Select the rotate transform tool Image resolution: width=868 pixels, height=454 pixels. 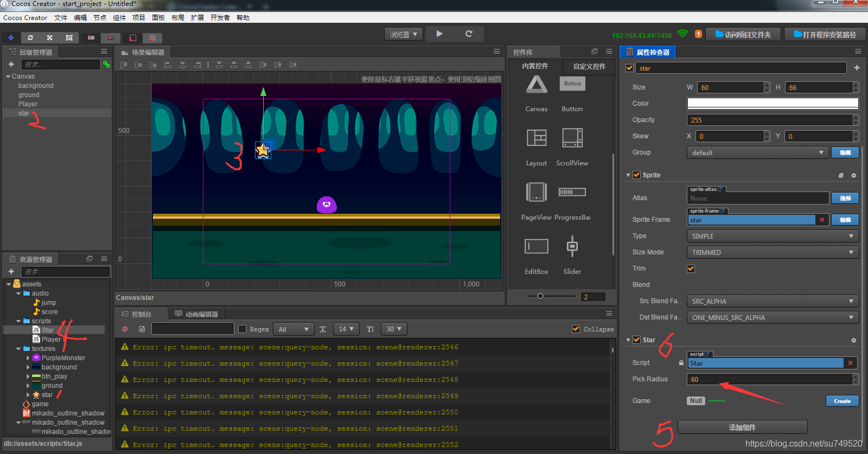click(30, 38)
